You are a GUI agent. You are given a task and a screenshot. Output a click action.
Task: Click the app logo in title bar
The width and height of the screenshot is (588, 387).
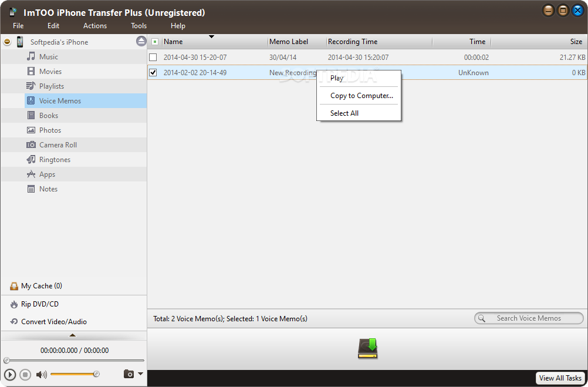pyautogui.click(x=13, y=12)
